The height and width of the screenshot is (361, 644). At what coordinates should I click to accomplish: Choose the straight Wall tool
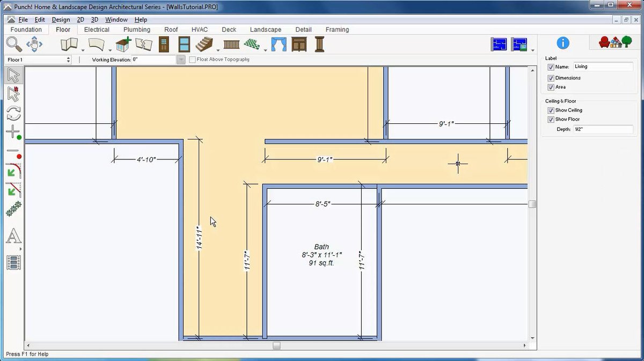pyautogui.click(x=69, y=44)
